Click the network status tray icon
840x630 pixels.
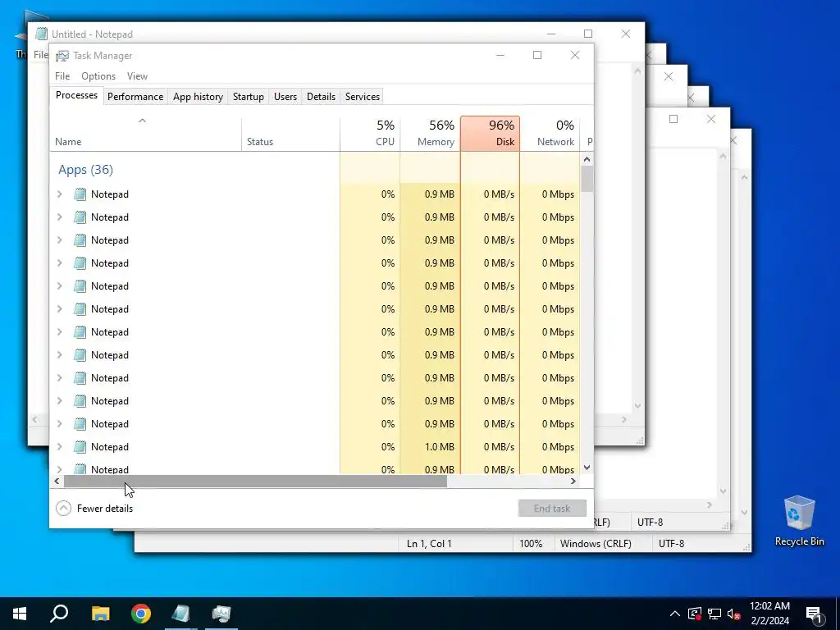pyautogui.click(x=714, y=614)
